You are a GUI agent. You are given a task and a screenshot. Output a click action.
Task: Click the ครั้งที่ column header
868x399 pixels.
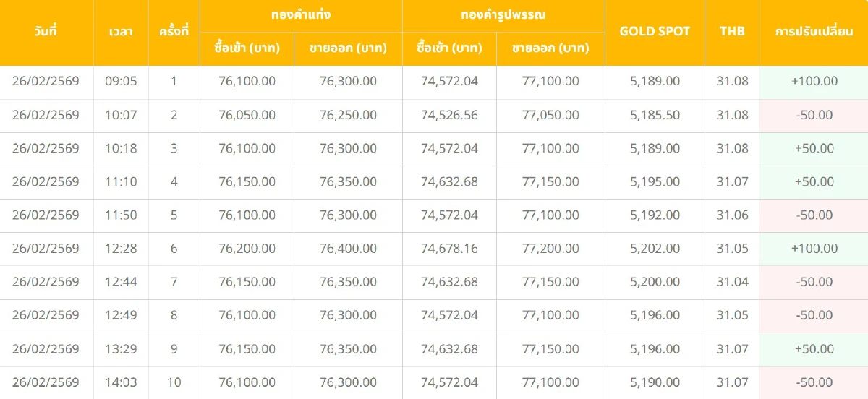pos(174,32)
